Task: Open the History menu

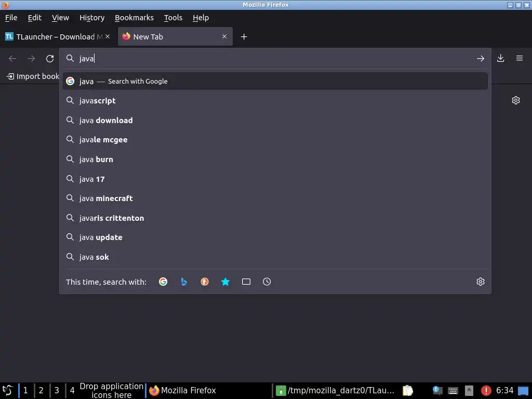Action: point(92,18)
